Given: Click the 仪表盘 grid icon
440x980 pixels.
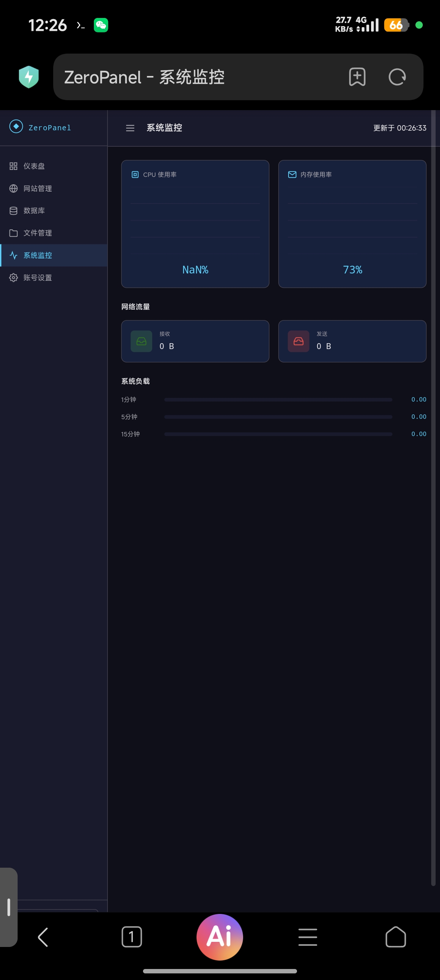Looking at the screenshot, I should click(x=13, y=166).
